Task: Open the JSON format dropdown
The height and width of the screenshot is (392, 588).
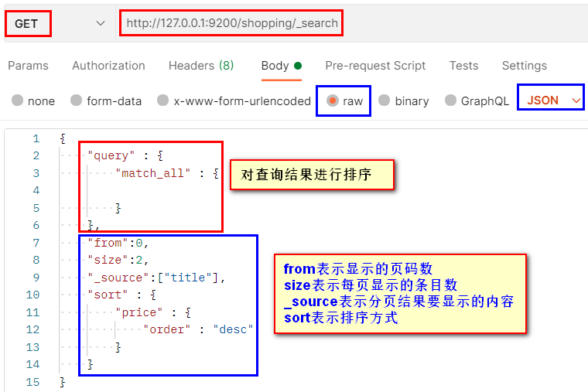Action: (x=552, y=101)
